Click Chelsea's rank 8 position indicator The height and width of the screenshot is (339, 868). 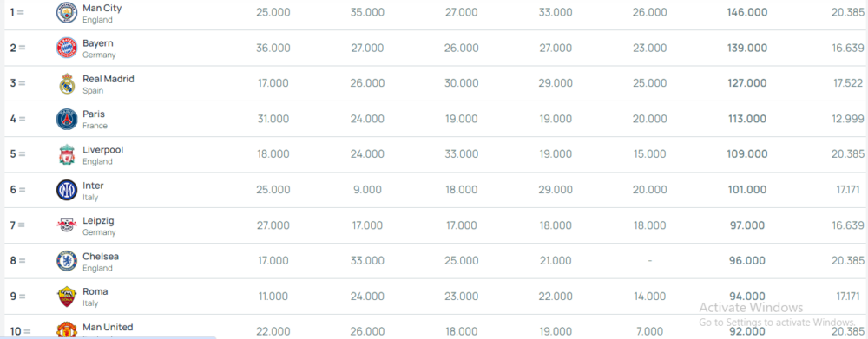tap(17, 260)
